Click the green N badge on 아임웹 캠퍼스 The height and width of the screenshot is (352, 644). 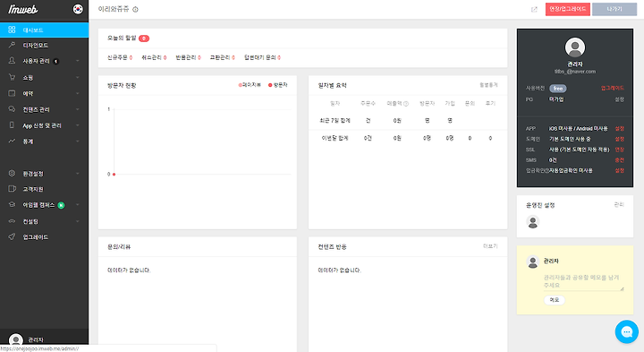point(61,205)
